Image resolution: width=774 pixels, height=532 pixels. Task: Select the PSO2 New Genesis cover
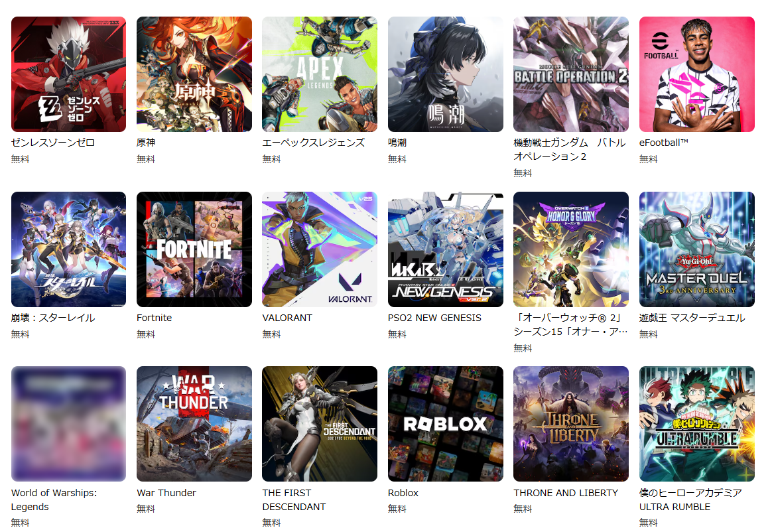pos(445,249)
